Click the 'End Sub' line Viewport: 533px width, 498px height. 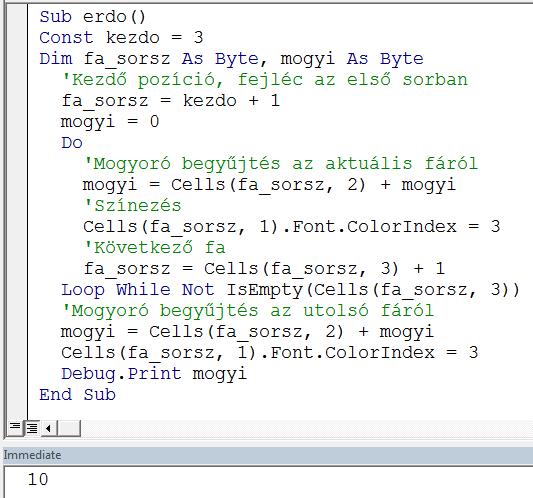pyautogui.click(x=77, y=395)
